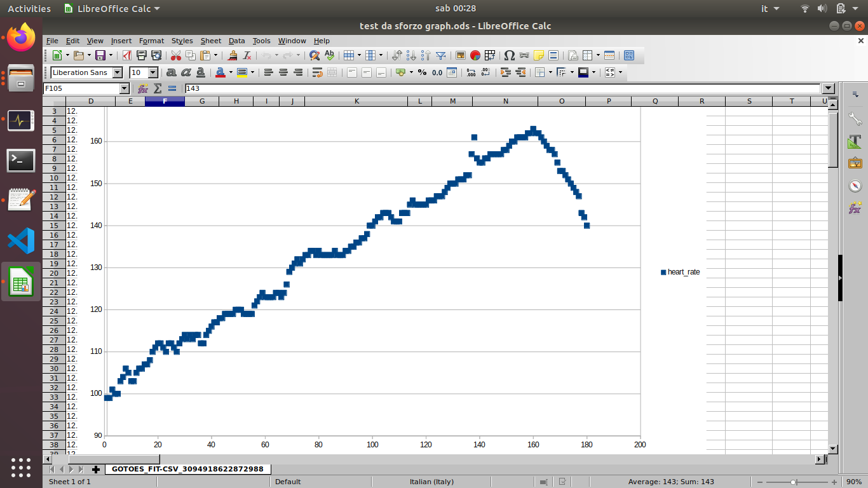Create a new spreadsheet document

[x=57, y=55]
